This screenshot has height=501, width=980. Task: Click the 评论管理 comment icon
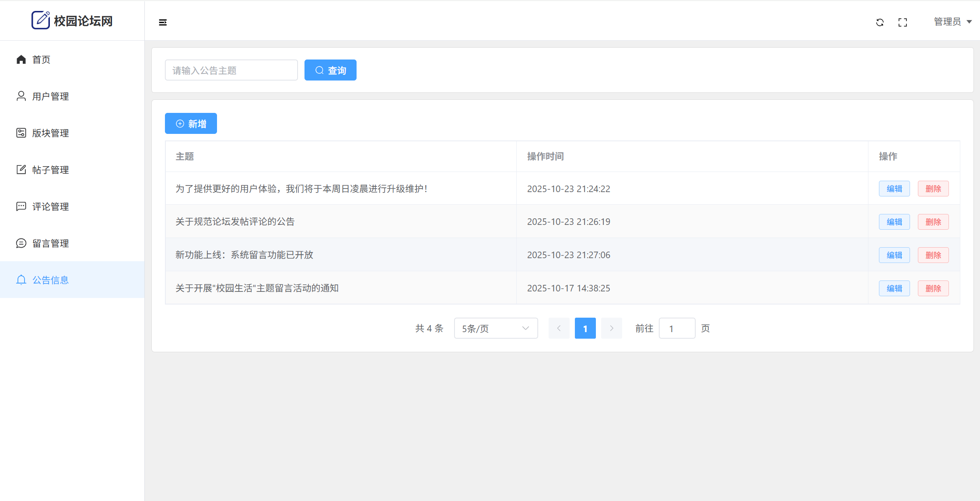click(x=21, y=207)
